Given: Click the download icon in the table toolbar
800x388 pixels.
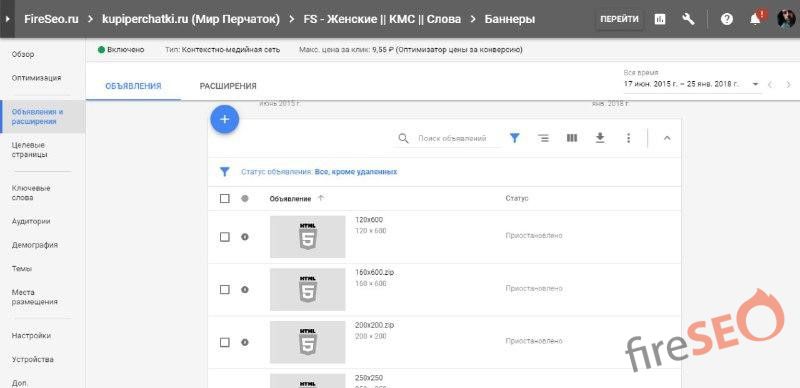Looking at the screenshot, I should 600,138.
